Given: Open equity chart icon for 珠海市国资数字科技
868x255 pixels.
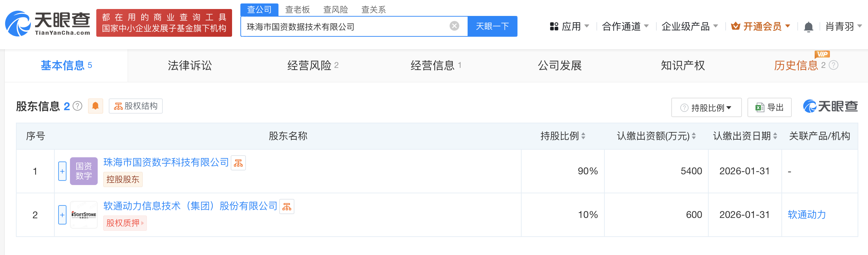Looking at the screenshot, I should pyautogui.click(x=238, y=163).
